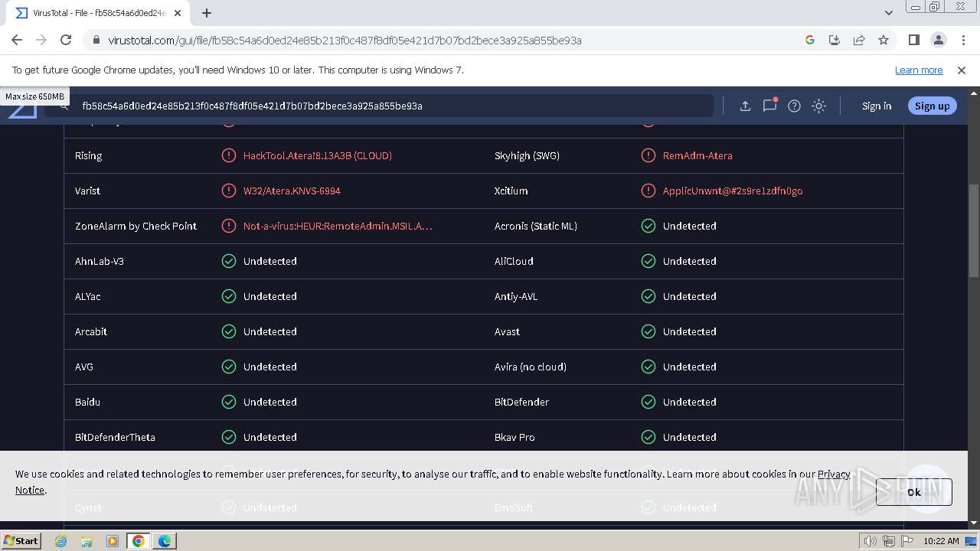Click the ALYac vendor name
Image resolution: width=980 pixels, height=551 pixels.
click(87, 296)
